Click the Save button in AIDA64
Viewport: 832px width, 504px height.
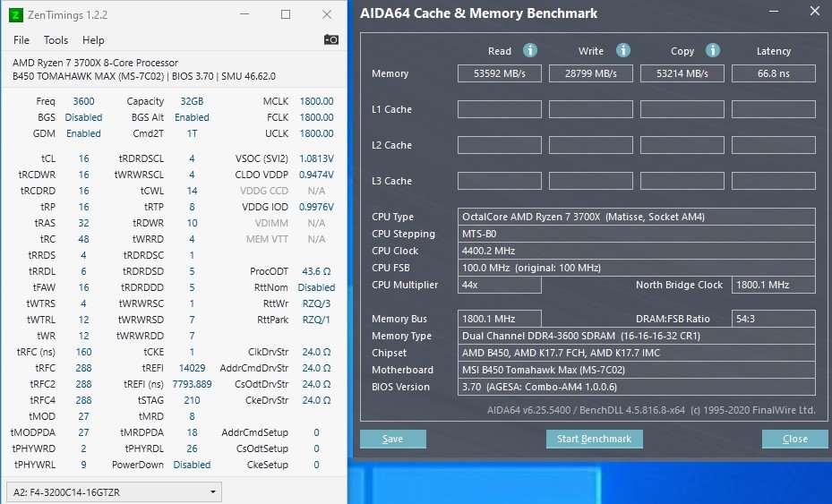point(392,439)
